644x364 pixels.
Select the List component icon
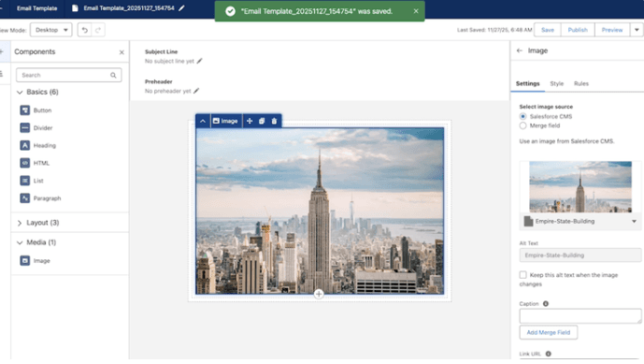click(x=24, y=181)
